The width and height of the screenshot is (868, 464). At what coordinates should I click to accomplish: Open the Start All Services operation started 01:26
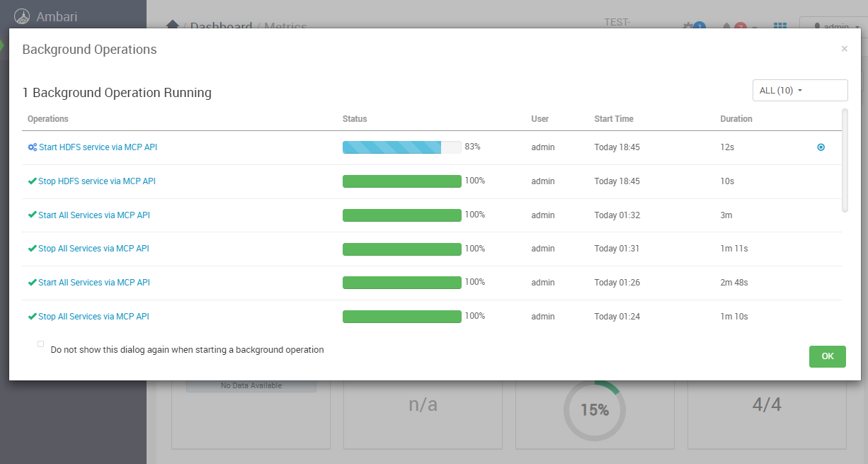(x=94, y=283)
